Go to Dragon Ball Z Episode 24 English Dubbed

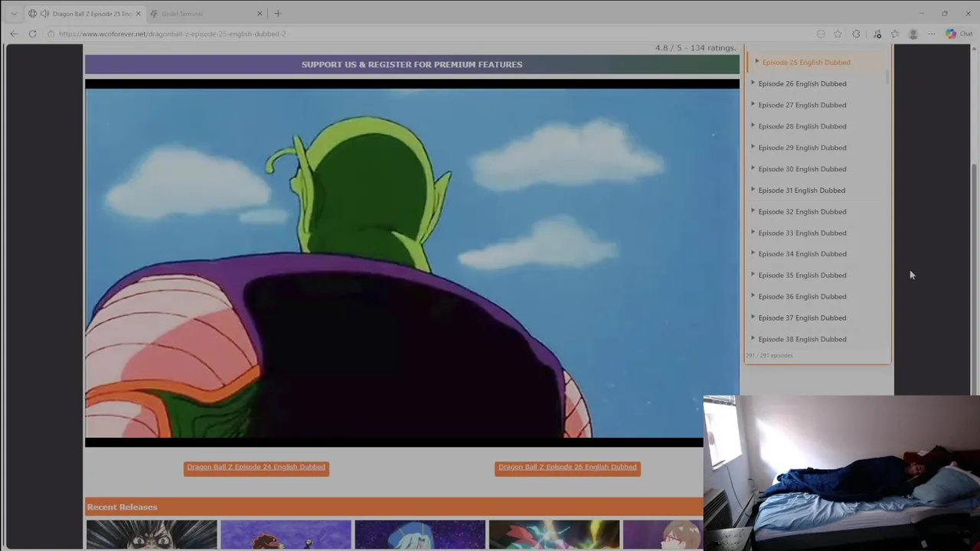(256, 468)
